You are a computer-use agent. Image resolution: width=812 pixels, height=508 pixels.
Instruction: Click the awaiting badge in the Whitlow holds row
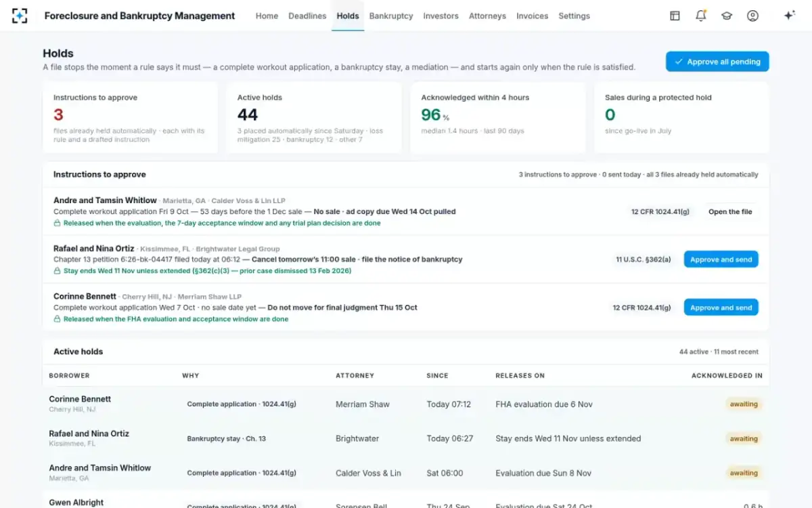[744, 473]
